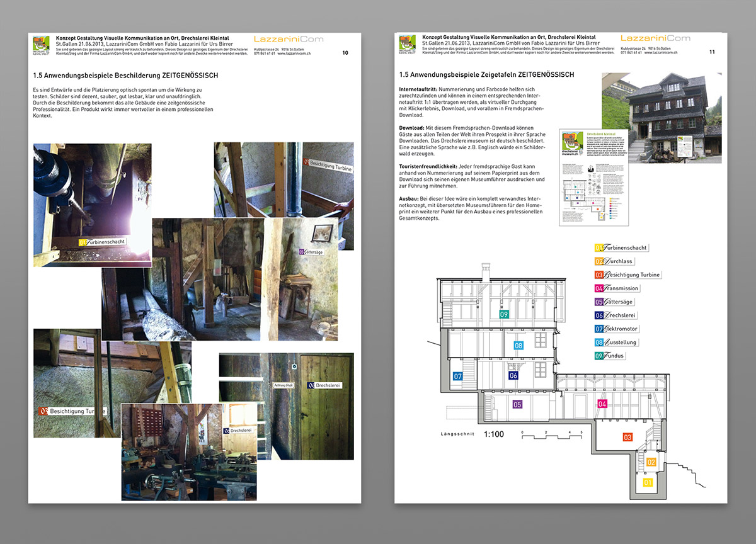Click the LazzariniCom wordmark on page 11
756x544 pixels.
(655, 39)
